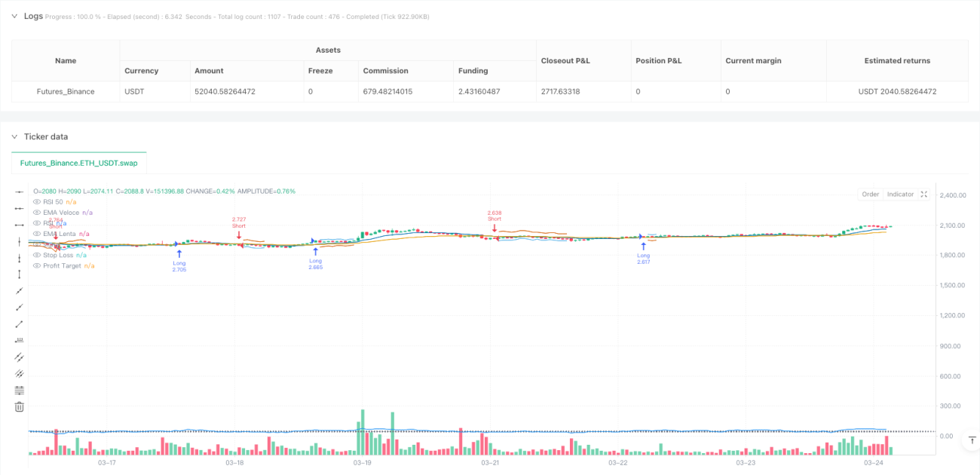The image size is (980, 475).
Task: Delete drawings with the trash icon
Action: [x=20, y=406]
